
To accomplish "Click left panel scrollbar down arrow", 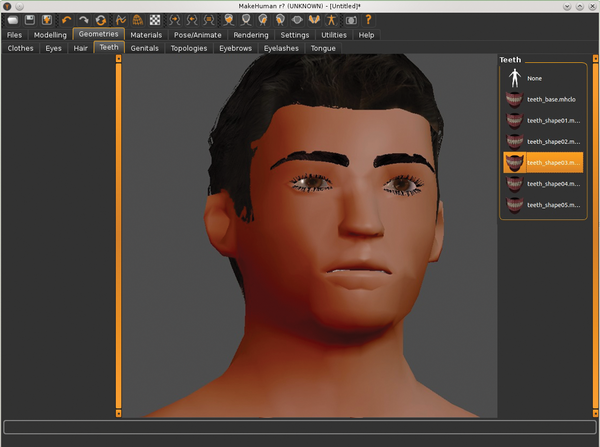I will pos(119,413).
